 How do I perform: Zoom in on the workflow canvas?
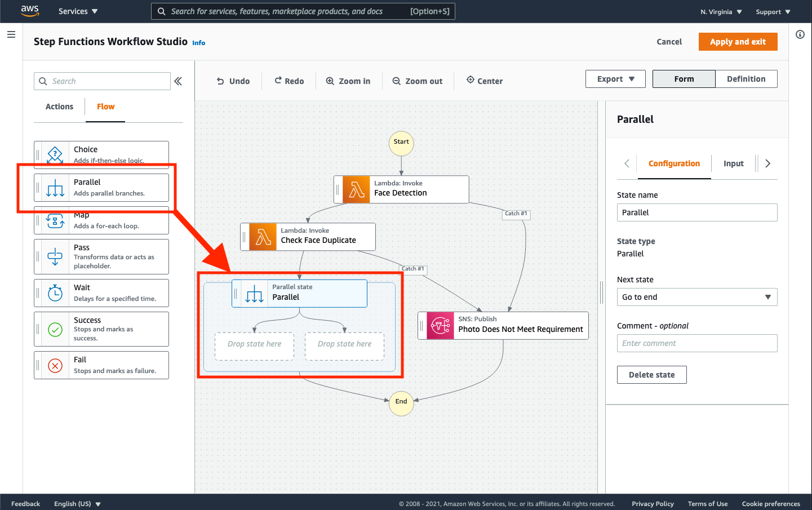coord(348,81)
